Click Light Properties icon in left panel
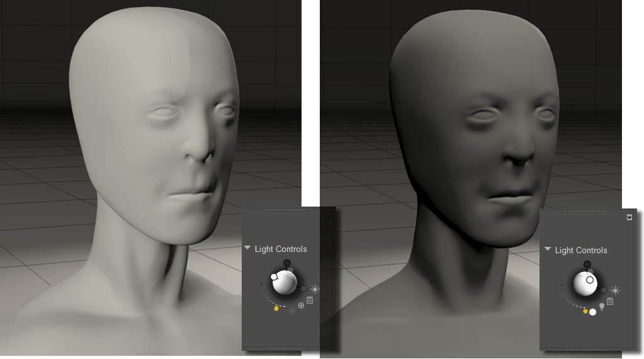The height and width of the screenshot is (359, 644). click(301, 305)
